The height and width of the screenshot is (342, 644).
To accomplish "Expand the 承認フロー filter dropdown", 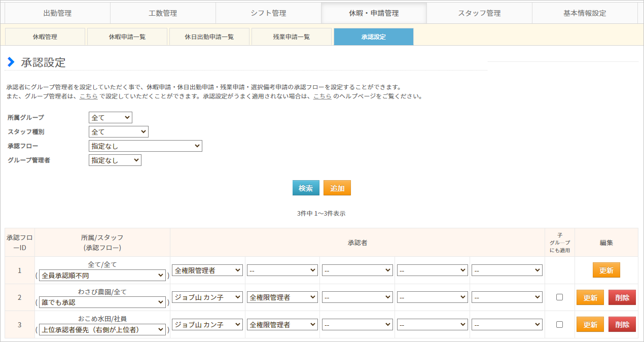I will pos(146,146).
